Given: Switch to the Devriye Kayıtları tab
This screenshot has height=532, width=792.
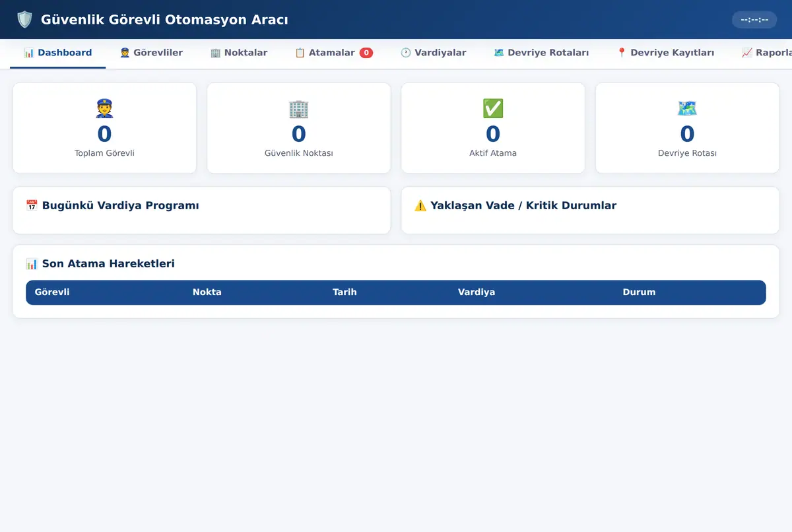Looking at the screenshot, I should click(665, 53).
